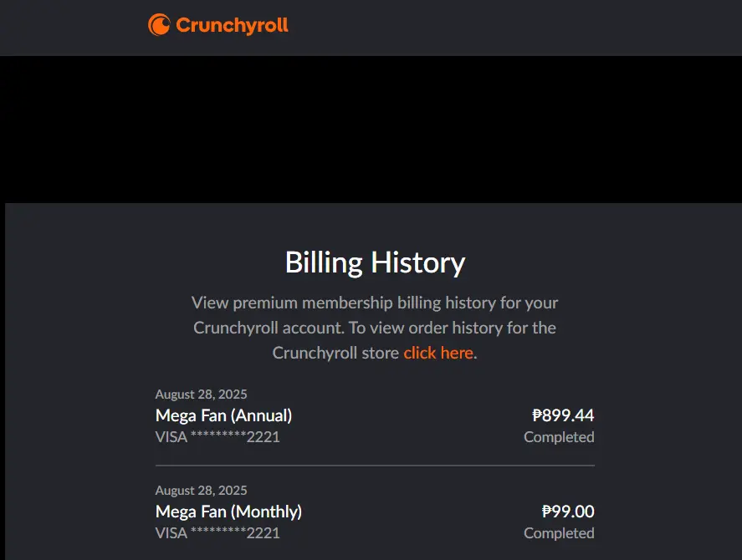This screenshot has width=742, height=560.
Task: Click the Completed status under ₱99.00
Action: pos(559,533)
